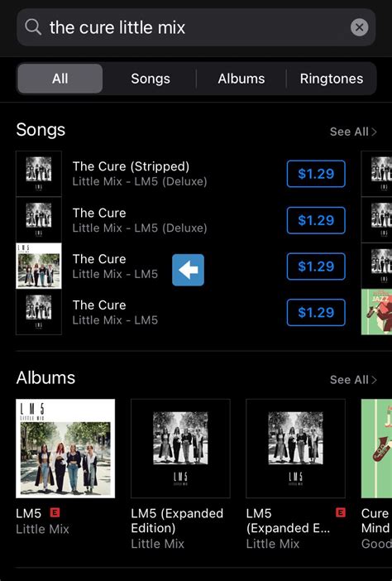Buy The Cure (Stripped) for $1.29

(x=316, y=174)
